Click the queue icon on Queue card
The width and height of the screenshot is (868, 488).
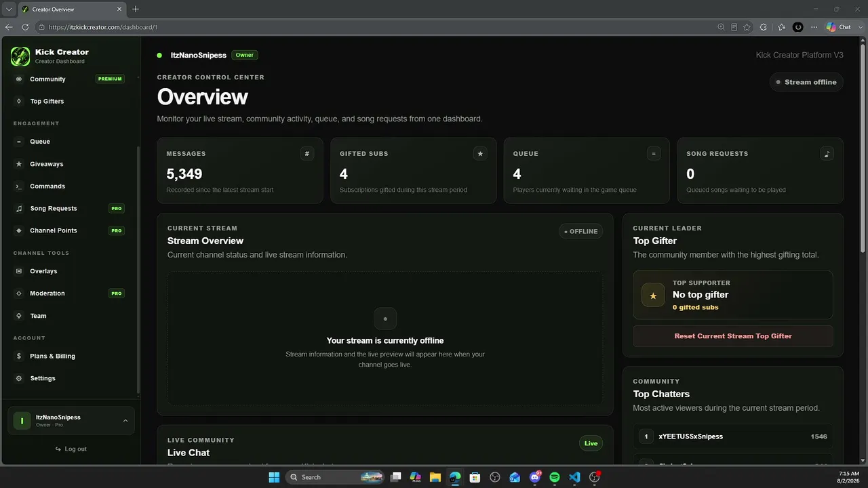(654, 154)
